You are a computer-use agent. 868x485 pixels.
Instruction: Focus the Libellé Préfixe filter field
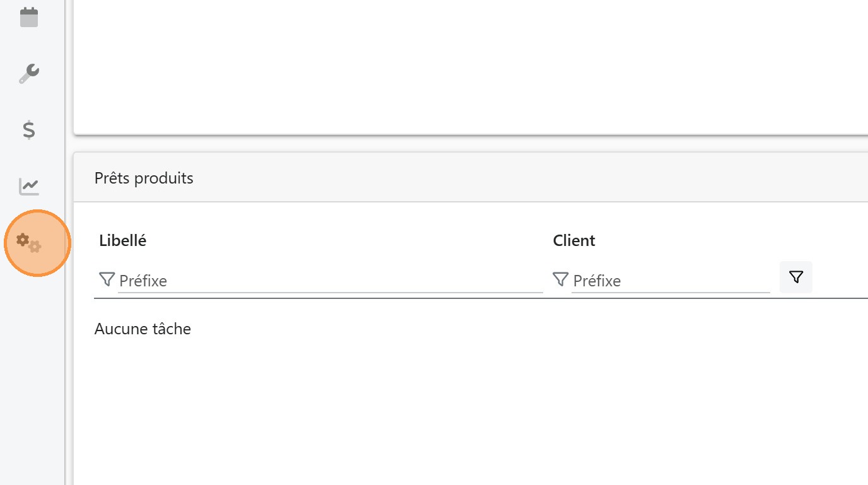coord(330,281)
